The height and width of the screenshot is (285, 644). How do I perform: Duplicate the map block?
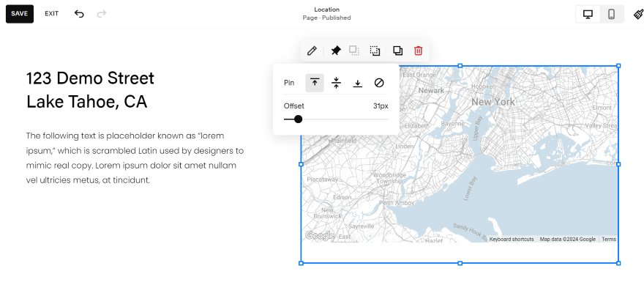click(x=397, y=51)
